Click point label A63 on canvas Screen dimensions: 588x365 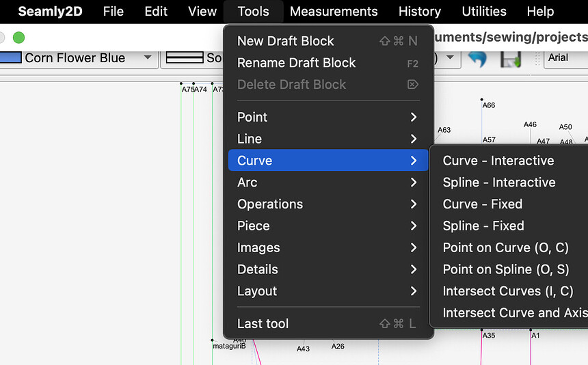tap(444, 130)
